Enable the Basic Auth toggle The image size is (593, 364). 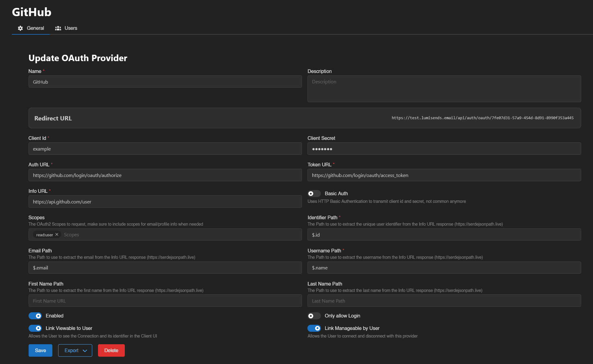314,193
